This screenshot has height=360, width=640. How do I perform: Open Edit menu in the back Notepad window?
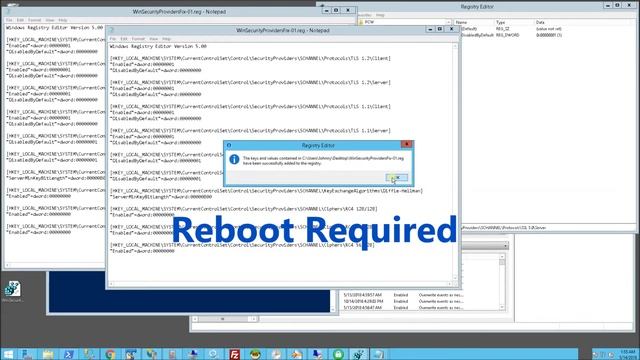pos(20,20)
